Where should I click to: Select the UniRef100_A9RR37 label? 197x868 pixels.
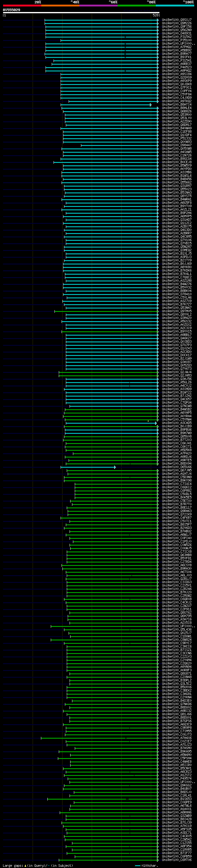177,64
